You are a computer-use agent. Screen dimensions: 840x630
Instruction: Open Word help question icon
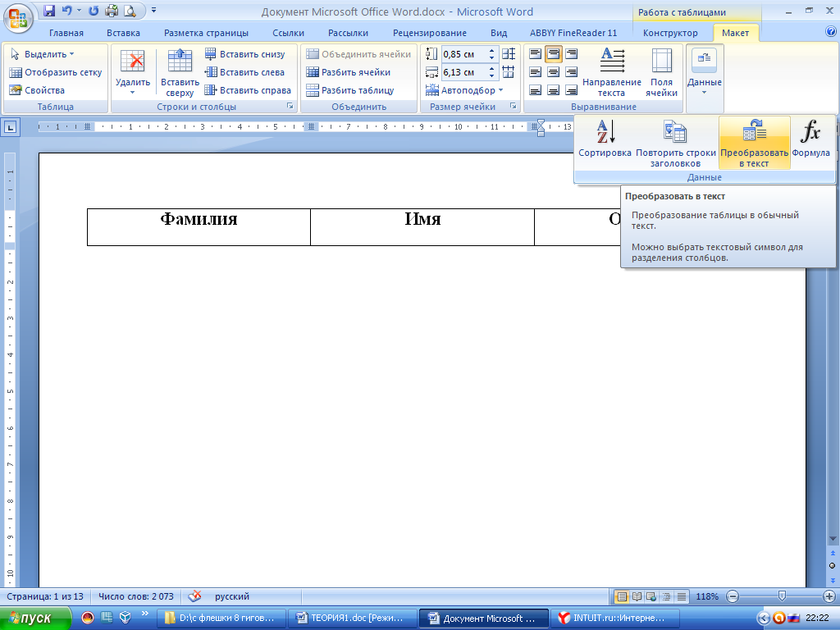tap(831, 32)
